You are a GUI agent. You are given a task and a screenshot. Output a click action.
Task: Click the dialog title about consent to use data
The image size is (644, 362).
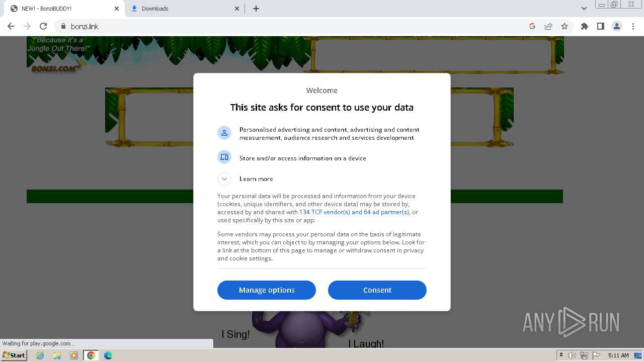(x=322, y=107)
